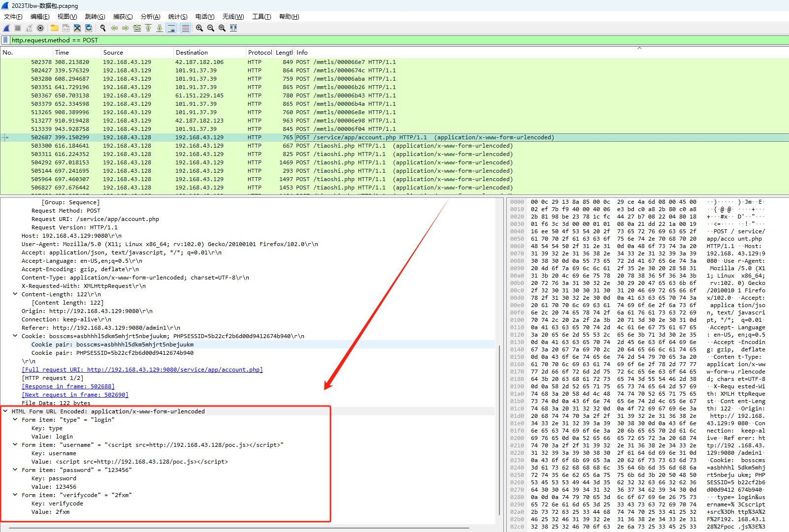Sort by Destination column header
789x532 pixels.
[x=210, y=53]
